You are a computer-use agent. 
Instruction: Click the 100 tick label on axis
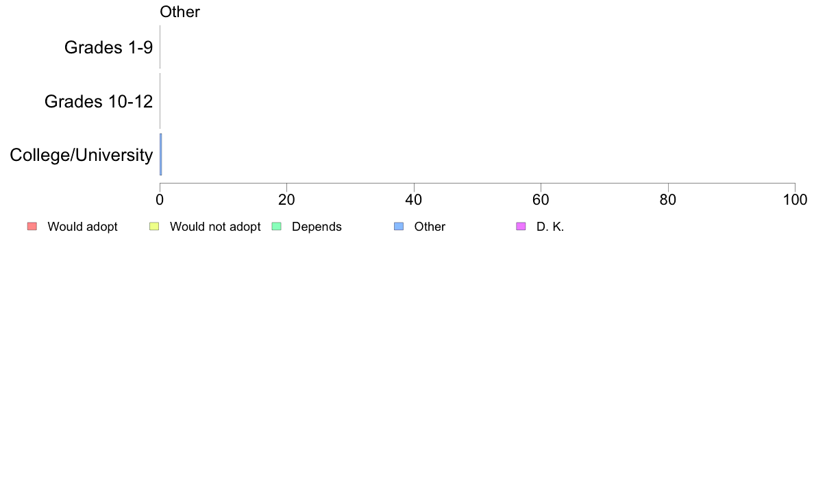click(x=795, y=200)
